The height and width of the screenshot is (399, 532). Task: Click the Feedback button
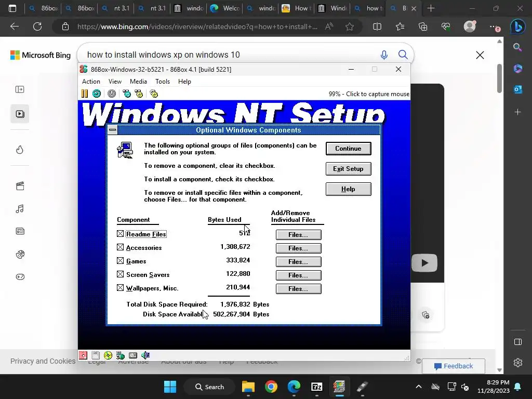point(453,366)
